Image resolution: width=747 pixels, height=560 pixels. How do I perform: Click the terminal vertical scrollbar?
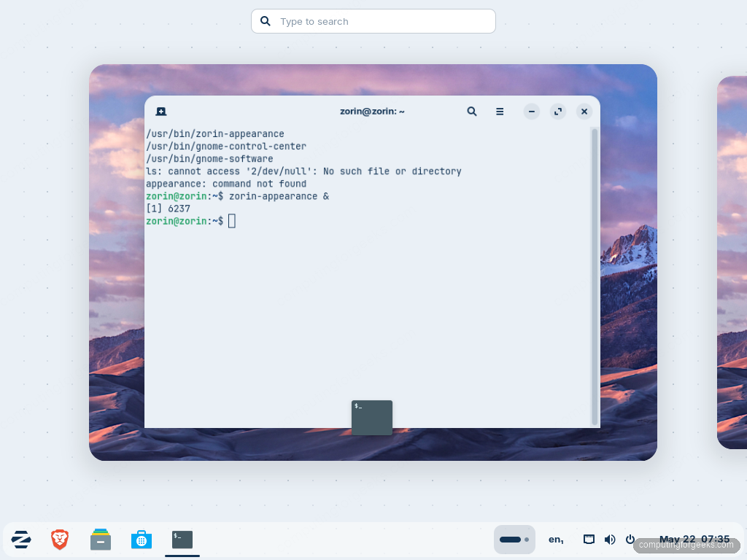[594, 277]
